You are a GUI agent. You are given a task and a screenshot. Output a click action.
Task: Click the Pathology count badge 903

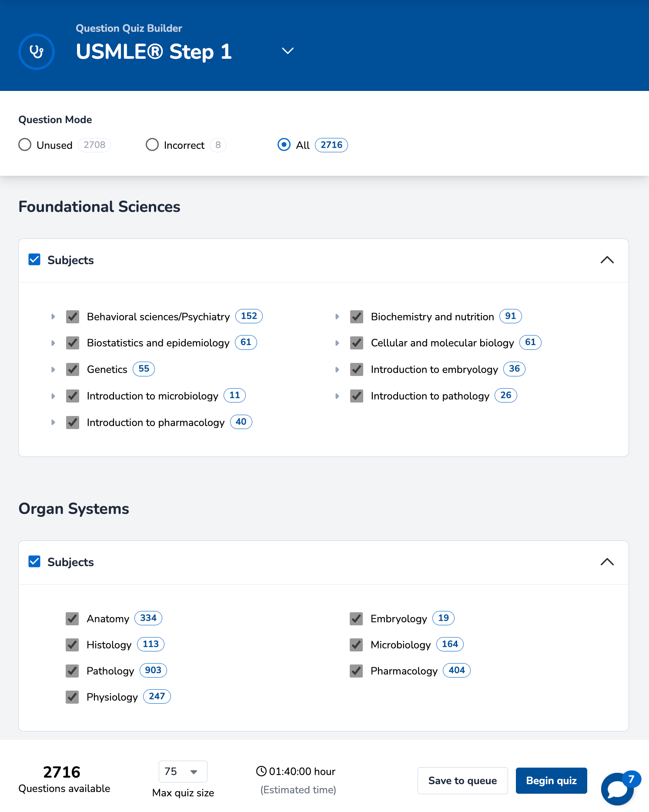point(153,670)
